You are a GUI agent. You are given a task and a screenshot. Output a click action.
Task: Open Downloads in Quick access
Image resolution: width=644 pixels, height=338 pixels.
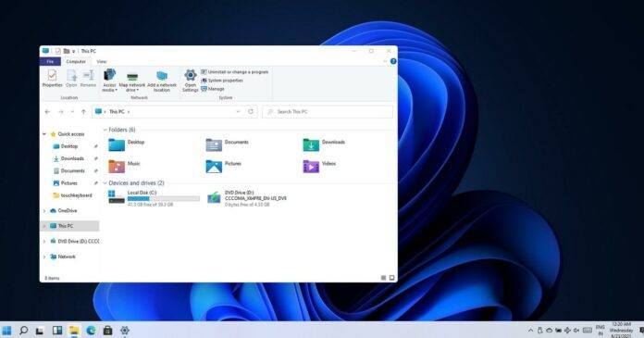tap(69, 158)
